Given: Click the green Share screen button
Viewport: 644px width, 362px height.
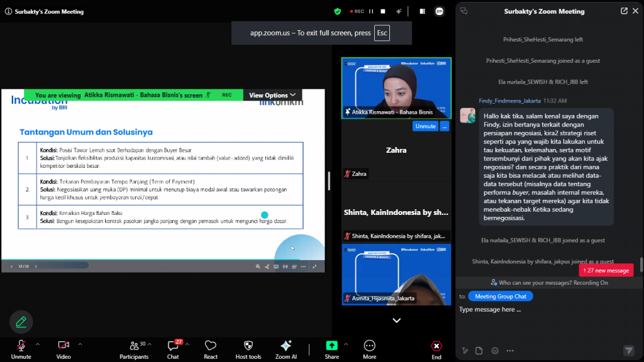Looking at the screenshot, I should [332, 349].
